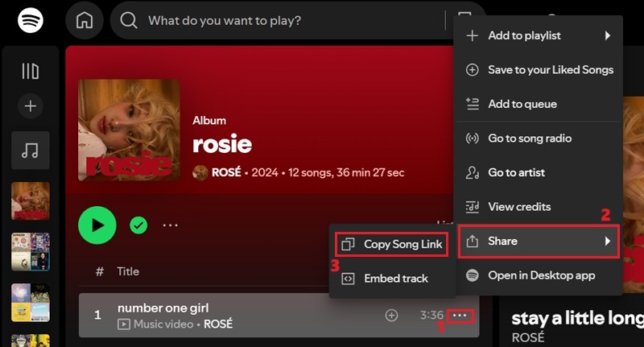Click the 3:36 duration of track 1
The width and height of the screenshot is (644, 347).
pos(431,315)
